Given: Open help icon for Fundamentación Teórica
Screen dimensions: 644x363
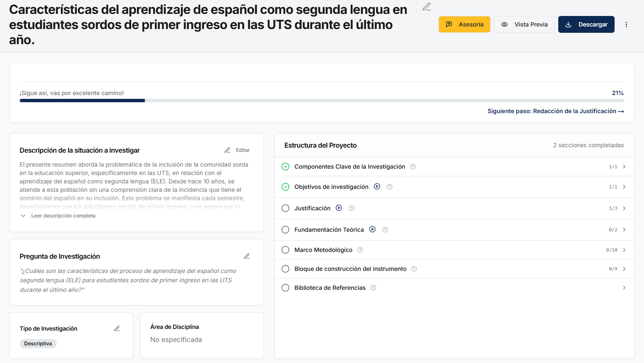Looking at the screenshot, I should click(385, 230).
